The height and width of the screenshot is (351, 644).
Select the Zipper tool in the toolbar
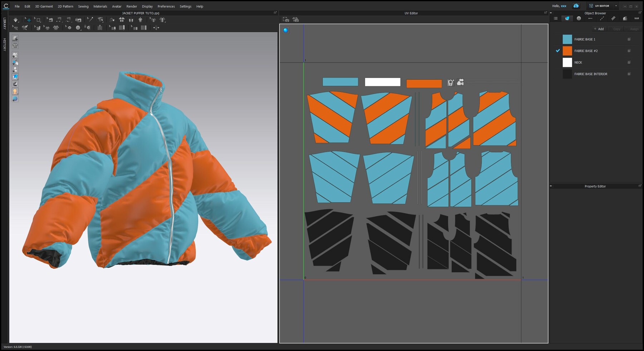click(x=99, y=28)
